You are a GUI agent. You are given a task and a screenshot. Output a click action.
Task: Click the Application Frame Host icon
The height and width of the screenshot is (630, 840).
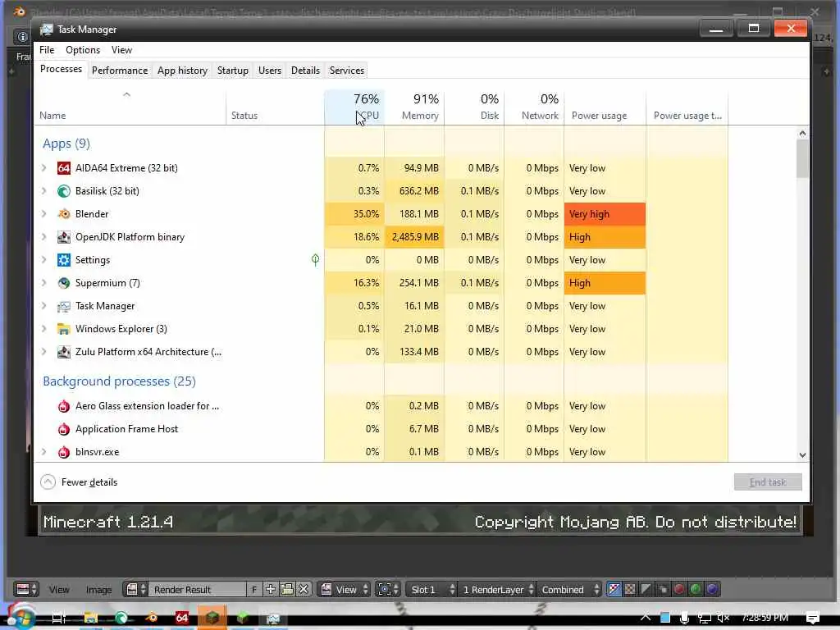64,429
